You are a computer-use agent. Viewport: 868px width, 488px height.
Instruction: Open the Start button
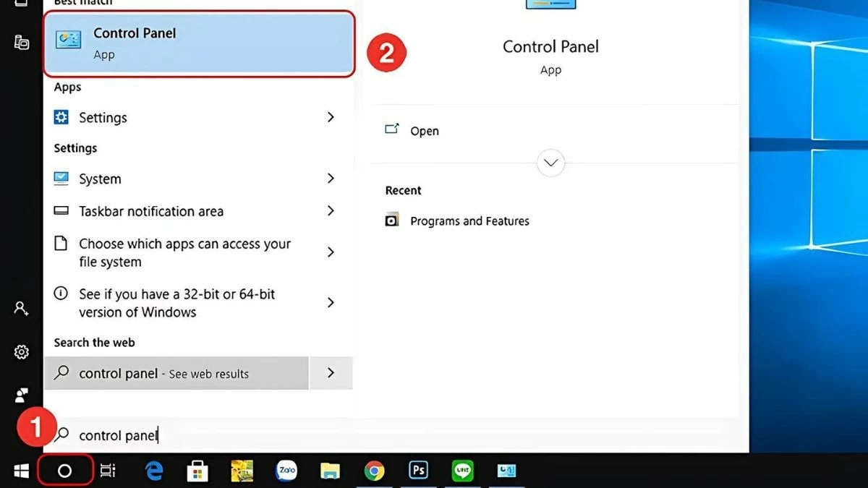point(20,471)
